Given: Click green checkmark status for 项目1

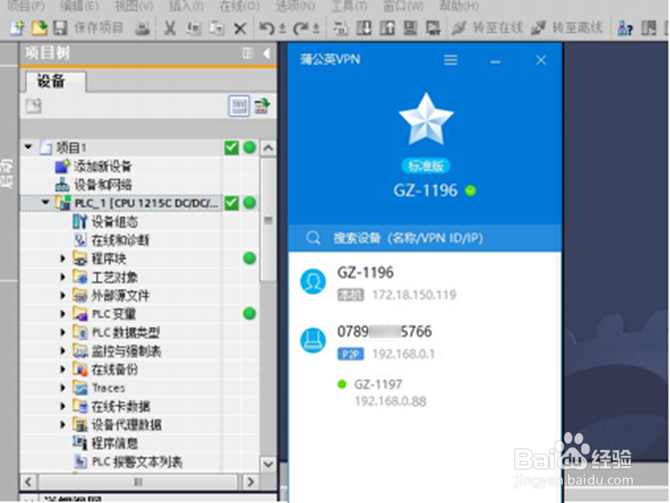Looking at the screenshot, I should coord(231,147).
